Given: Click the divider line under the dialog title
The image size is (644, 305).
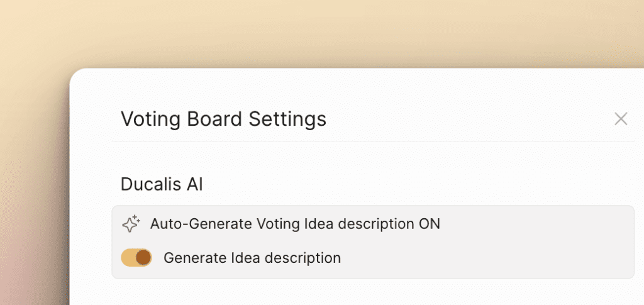Looking at the screenshot, I should point(373,141).
